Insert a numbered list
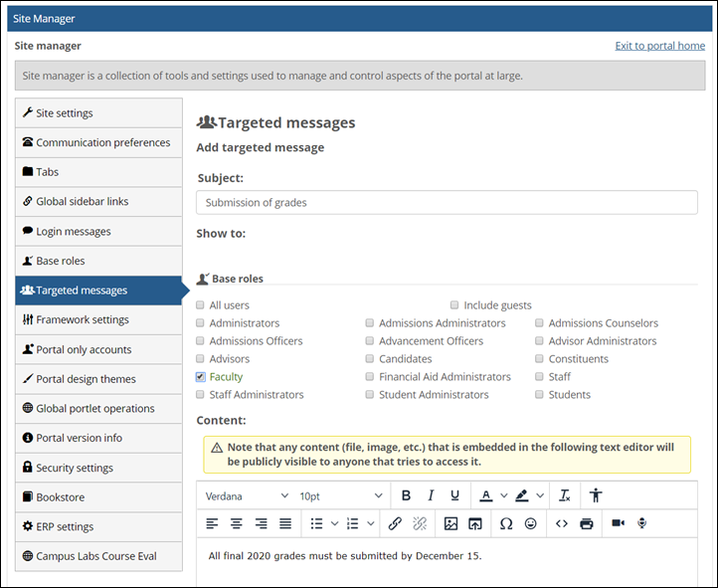 [353, 523]
